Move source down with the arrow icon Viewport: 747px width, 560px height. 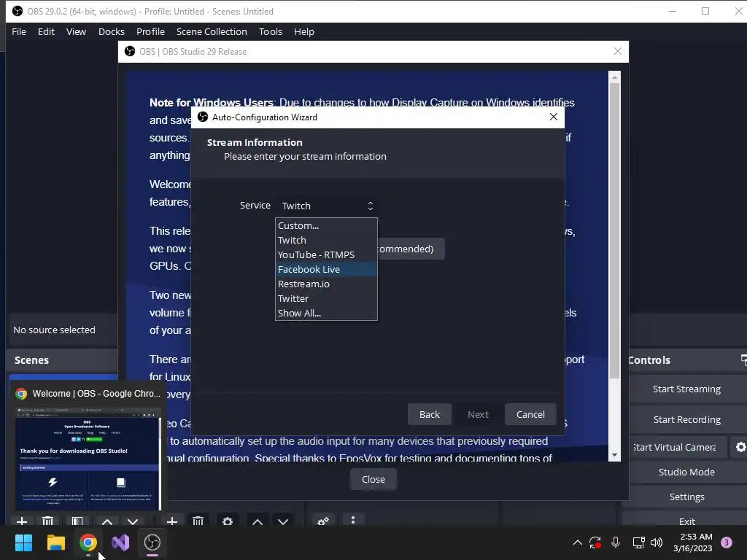pos(283,521)
